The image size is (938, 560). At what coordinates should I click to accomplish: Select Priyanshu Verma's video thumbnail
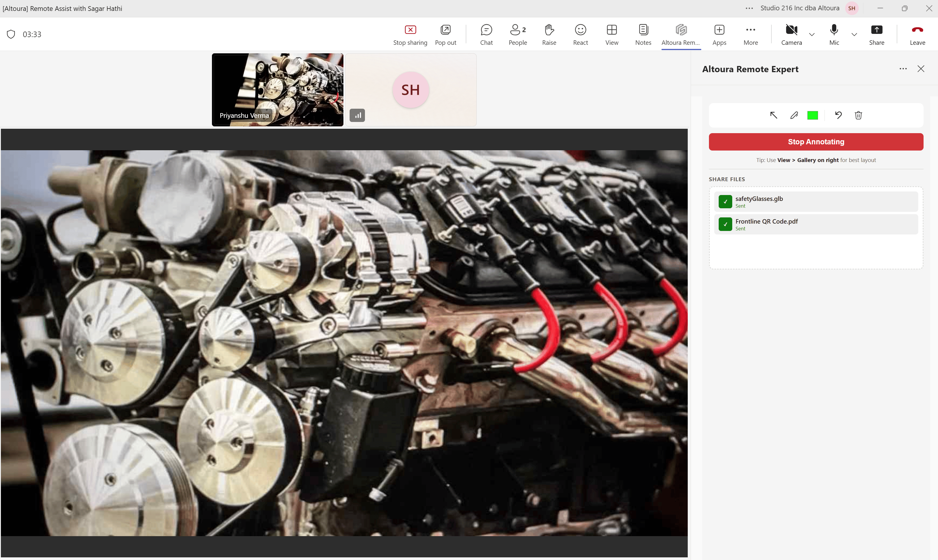pyautogui.click(x=278, y=90)
